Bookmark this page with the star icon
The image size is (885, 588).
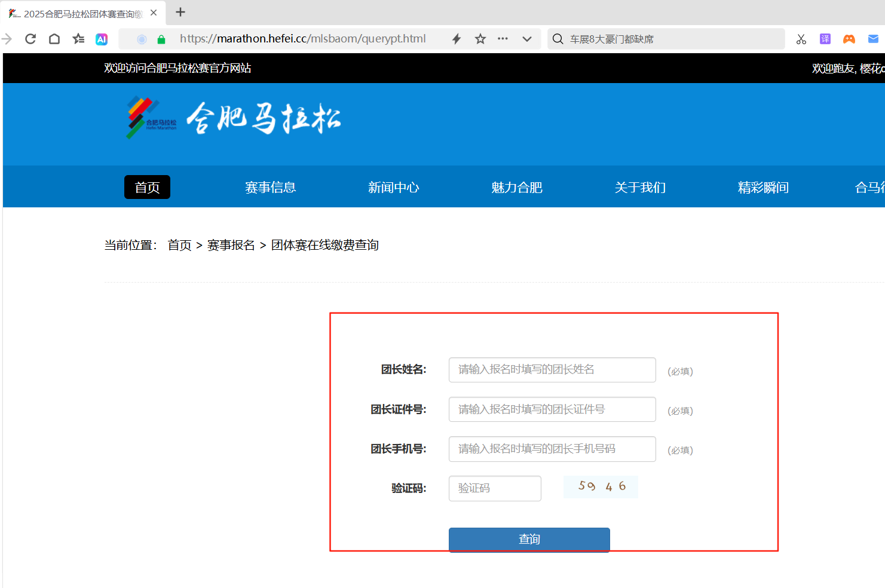coord(480,39)
